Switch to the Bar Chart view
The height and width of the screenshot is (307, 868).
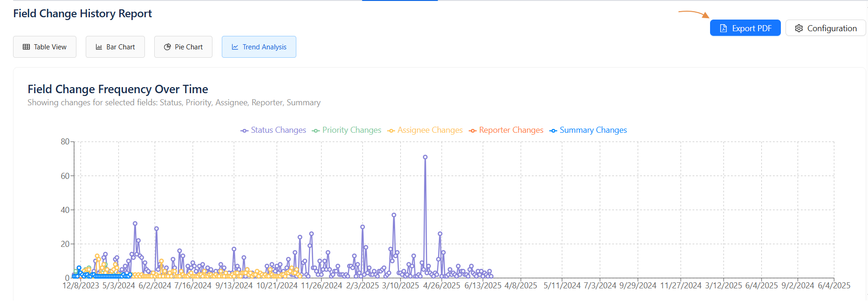pyautogui.click(x=115, y=47)
